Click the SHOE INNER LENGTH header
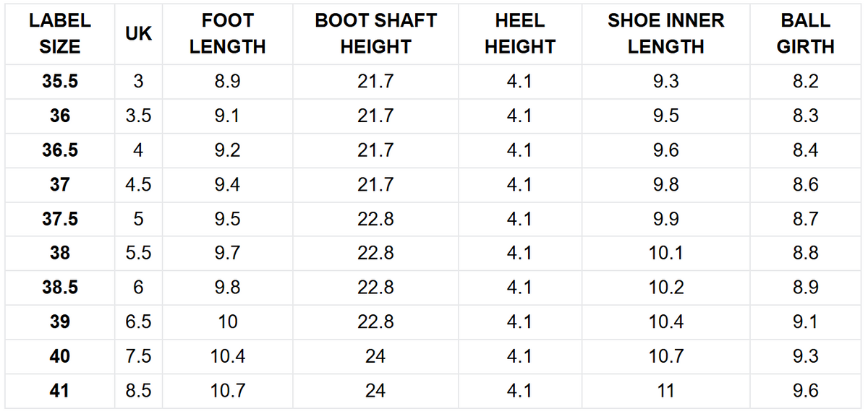The width and height of the screenshot is (868, 414). coord(665,34)
